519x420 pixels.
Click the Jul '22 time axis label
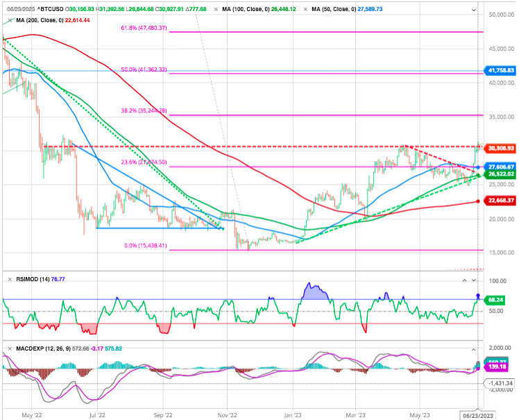click(x=97, y=415)
